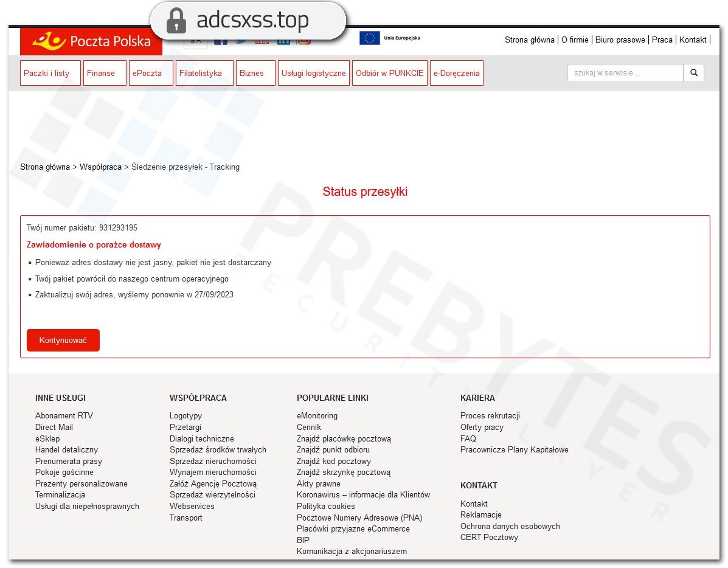Open the Znajdź punkt odbioru link
728x568 pixels.
tap(333, 450)
